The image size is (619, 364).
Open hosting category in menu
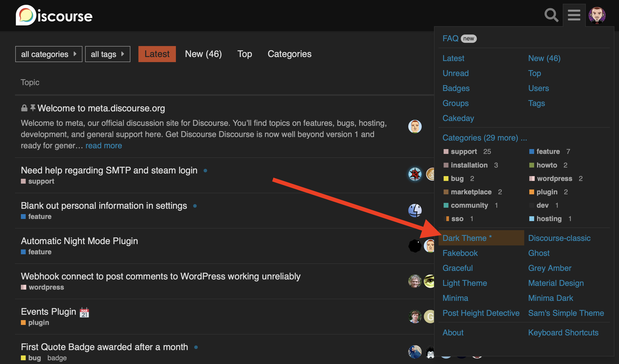click(549, 219)
